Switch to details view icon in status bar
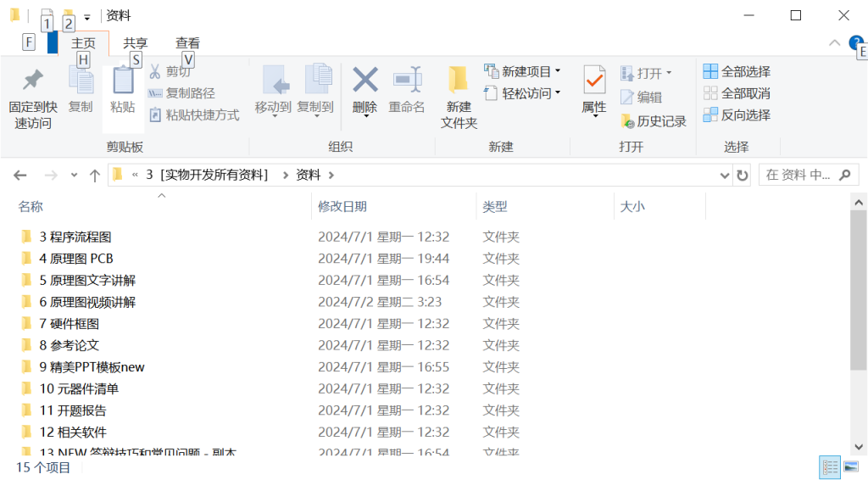 (829, 467)
